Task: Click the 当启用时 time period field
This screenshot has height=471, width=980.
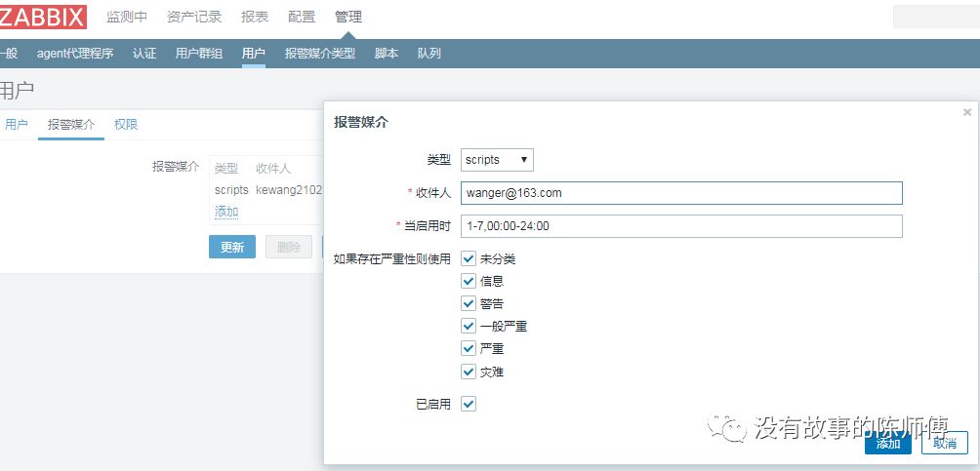Action: point(681,226)
